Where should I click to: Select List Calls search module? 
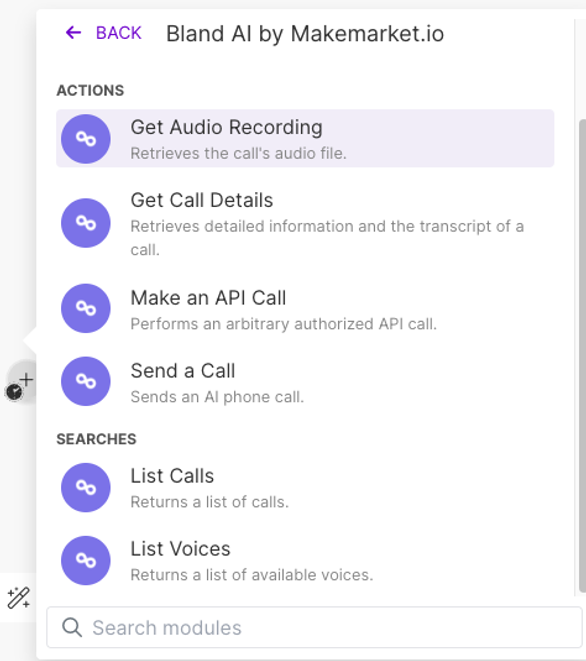point(305,487)
